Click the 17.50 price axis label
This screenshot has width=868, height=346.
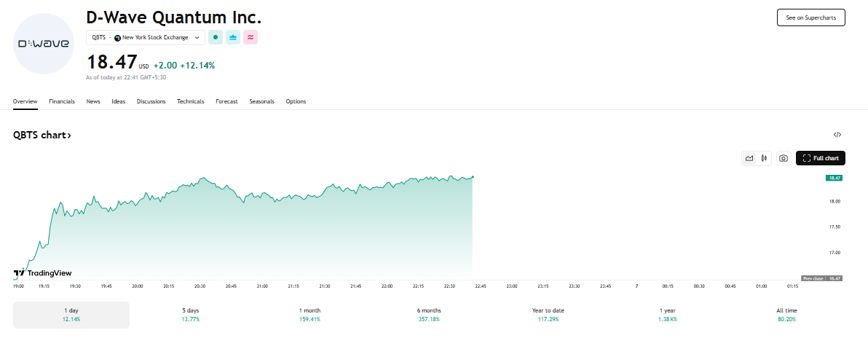click(x=835, y=227)
